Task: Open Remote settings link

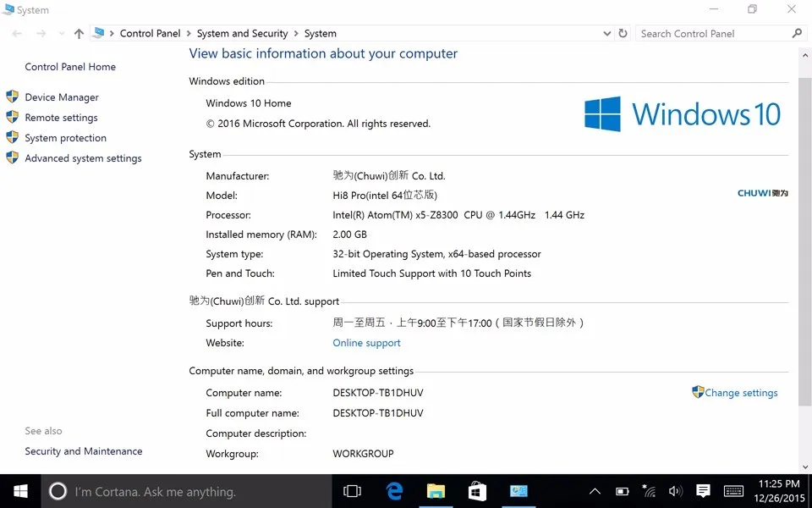Action: (61, 118)
